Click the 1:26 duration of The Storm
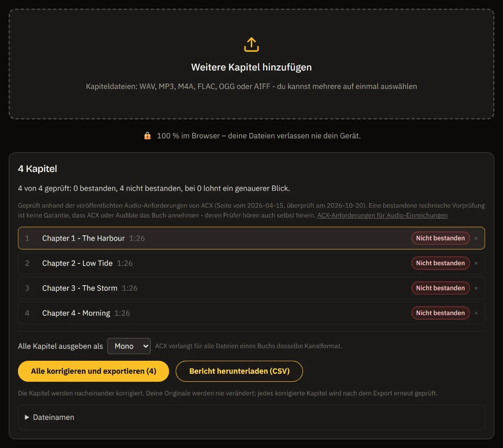Screen dimensions: 503x448 coord(130,288)
